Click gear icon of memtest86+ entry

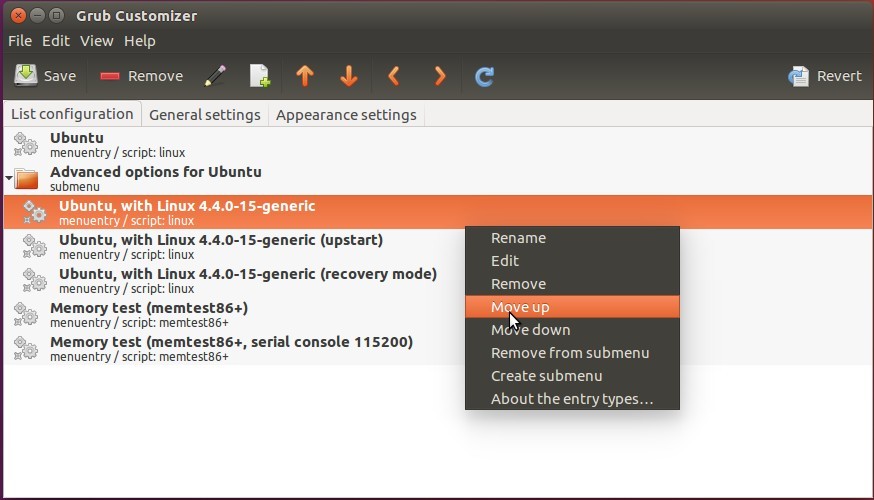click(26, 314)
